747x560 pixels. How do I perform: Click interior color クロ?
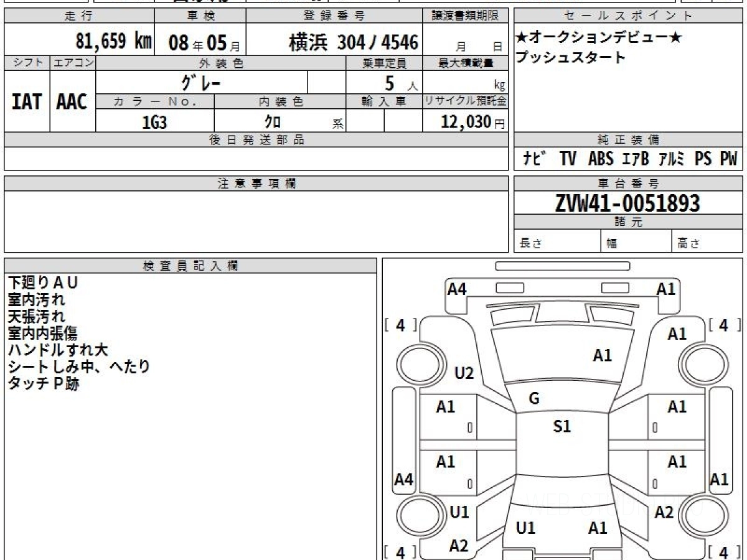273,122
